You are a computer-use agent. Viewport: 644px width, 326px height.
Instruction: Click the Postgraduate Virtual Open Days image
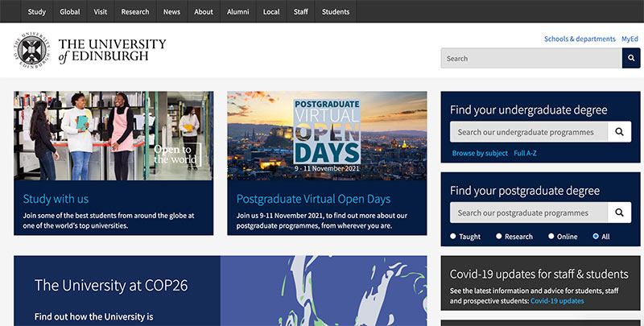pyautogui.click(x=327, y=135)
